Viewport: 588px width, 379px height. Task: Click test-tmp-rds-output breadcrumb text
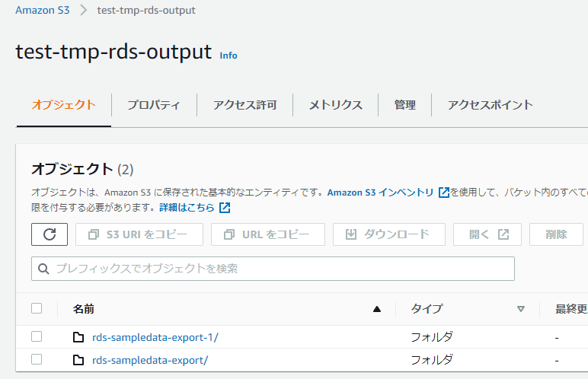point(146,10)
